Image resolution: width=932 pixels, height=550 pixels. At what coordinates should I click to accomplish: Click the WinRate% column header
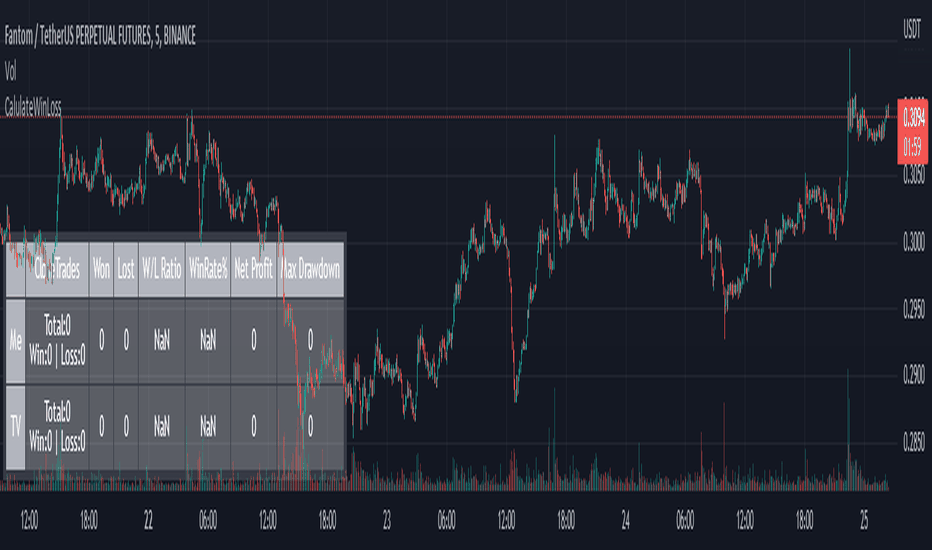pyautogui.click(x=208, y=270)
